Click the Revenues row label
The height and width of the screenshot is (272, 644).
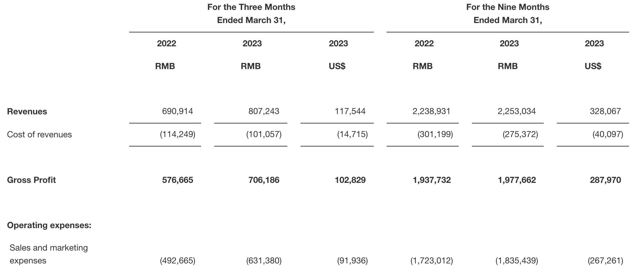[x=27, y=111]
